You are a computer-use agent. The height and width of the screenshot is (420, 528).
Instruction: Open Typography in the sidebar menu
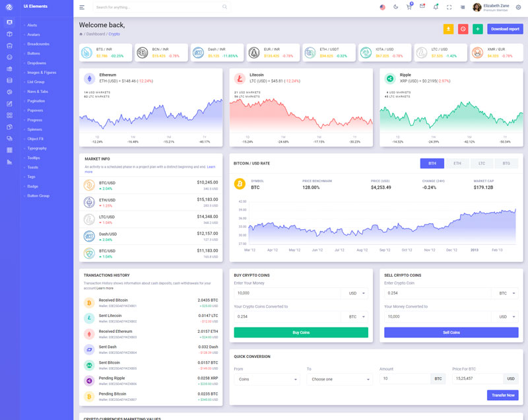click(x=37, y=149)
